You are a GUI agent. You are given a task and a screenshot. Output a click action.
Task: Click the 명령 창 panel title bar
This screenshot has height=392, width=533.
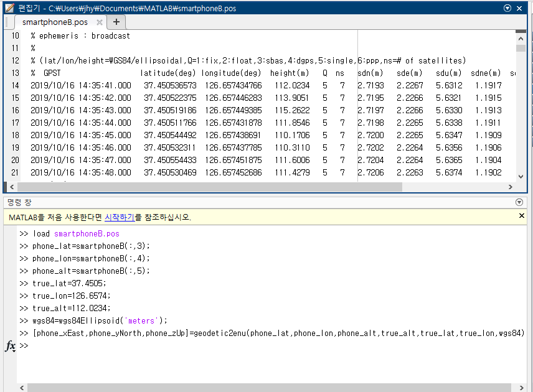249,202
